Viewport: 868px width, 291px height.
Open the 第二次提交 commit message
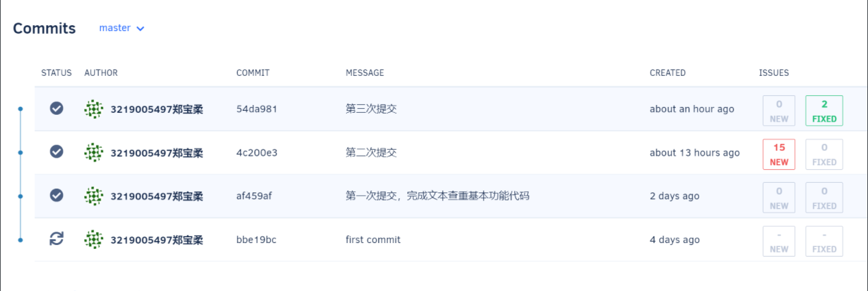coord(371,152)
